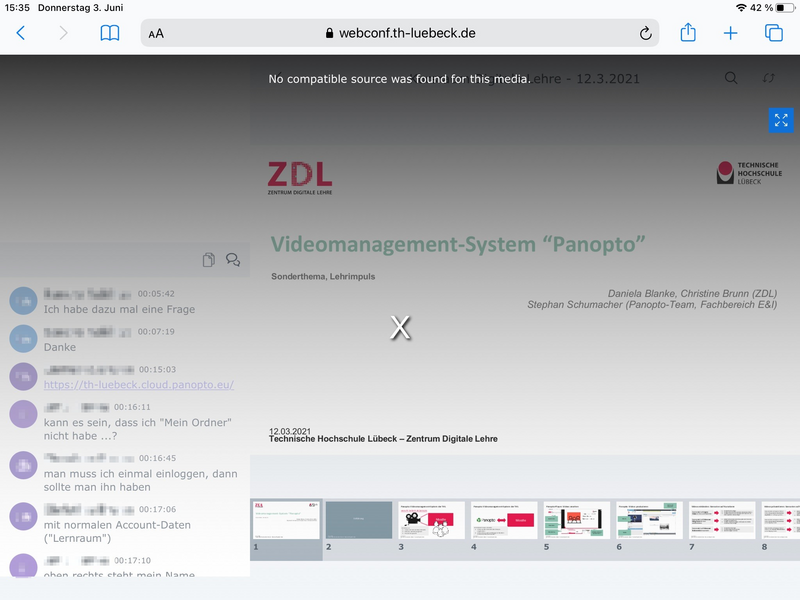Open the th-luebeck.cloud.panopto.eu link in chat
Viewport: 800px width, 600px height.
(139, 384)
